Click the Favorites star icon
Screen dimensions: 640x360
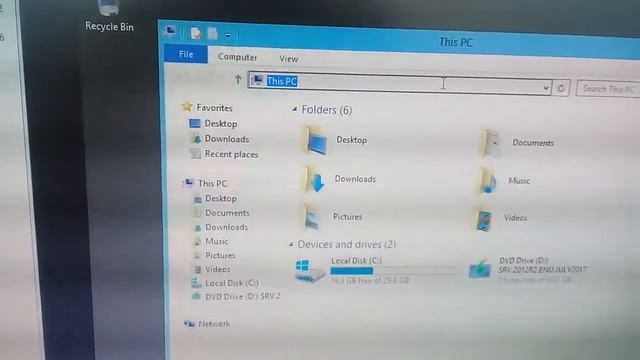coord(187,107)
